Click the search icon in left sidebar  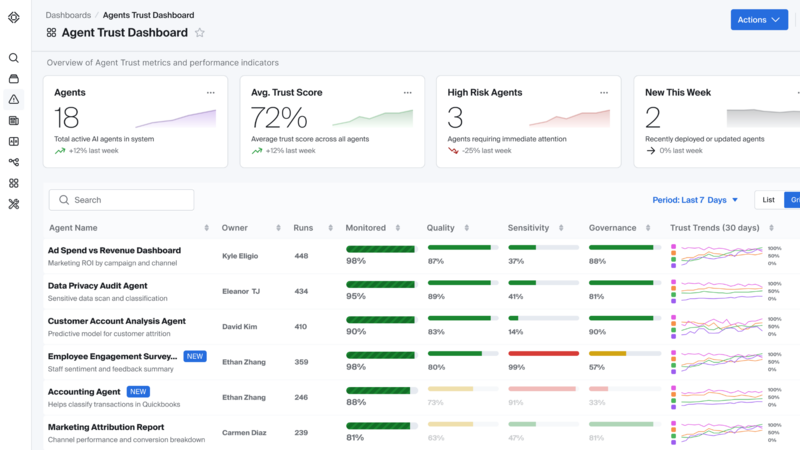pyautogui.click(x=14, y=58)
